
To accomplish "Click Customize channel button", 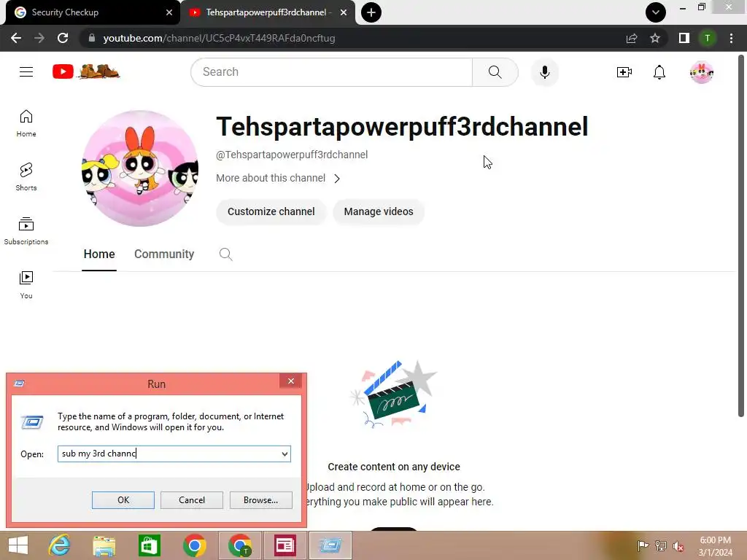I will [x=271, y=211].
